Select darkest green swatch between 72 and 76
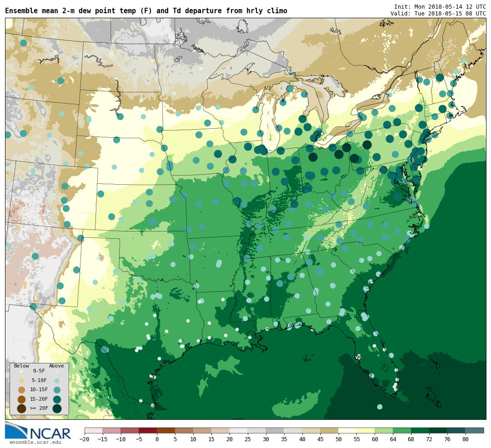Screen dimensions: 491x448 coord(438,430)
